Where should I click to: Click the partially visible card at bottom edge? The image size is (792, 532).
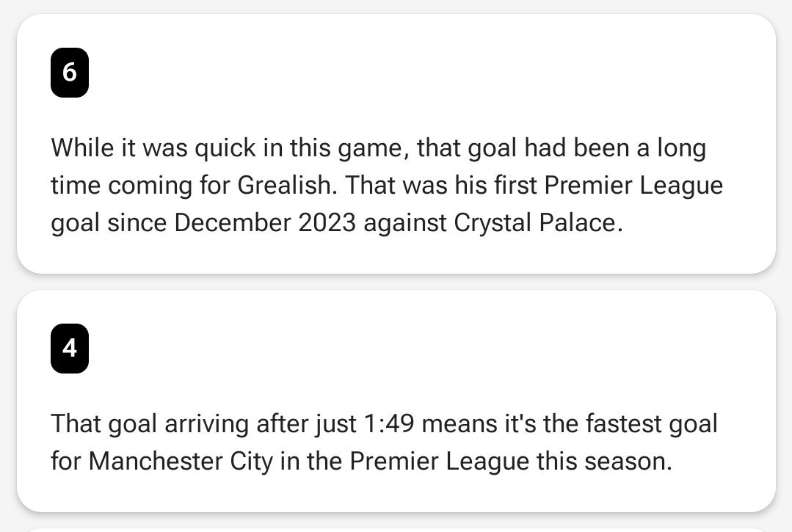[396, 530]
